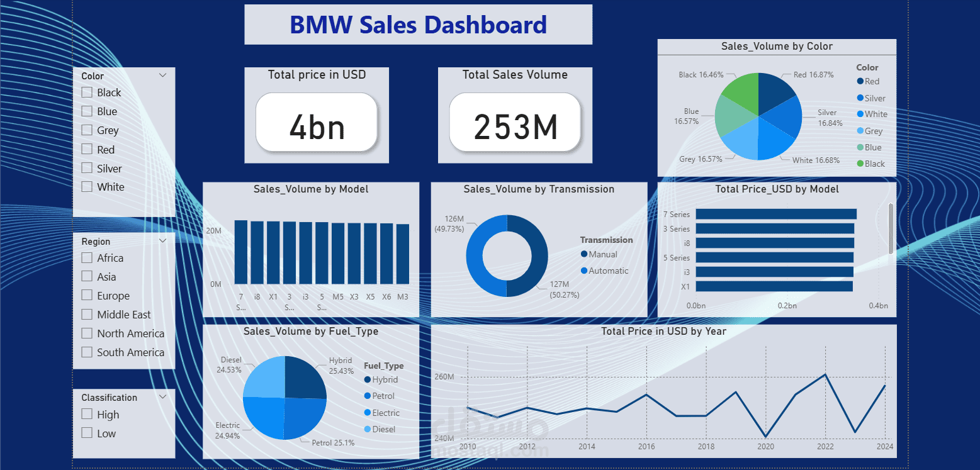
Task: Select the Petrol fuel legend dot
Action: (368, 396)
